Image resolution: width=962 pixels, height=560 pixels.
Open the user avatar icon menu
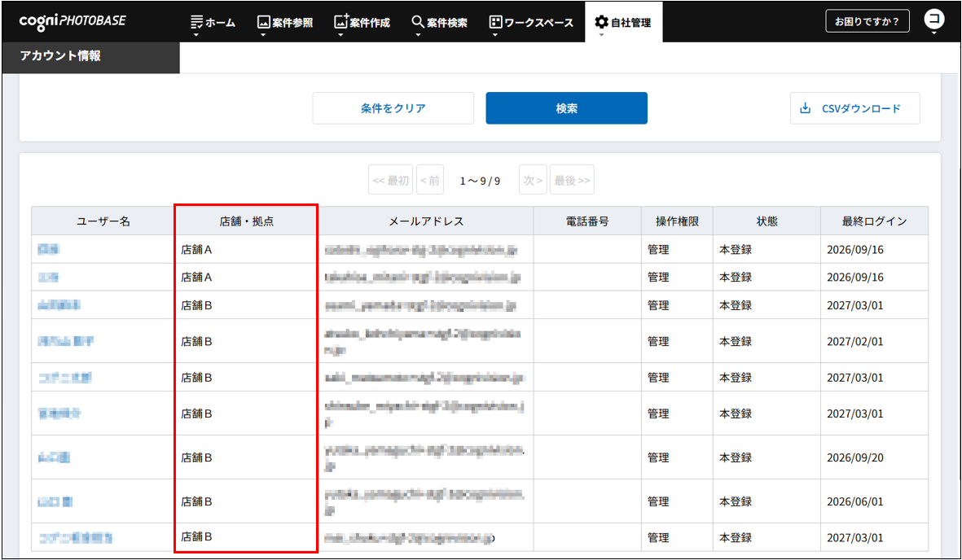(933, 20)
